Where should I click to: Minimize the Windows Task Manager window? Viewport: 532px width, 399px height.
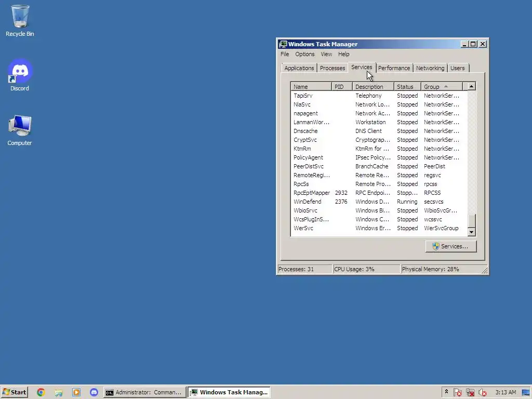[464, 44]
